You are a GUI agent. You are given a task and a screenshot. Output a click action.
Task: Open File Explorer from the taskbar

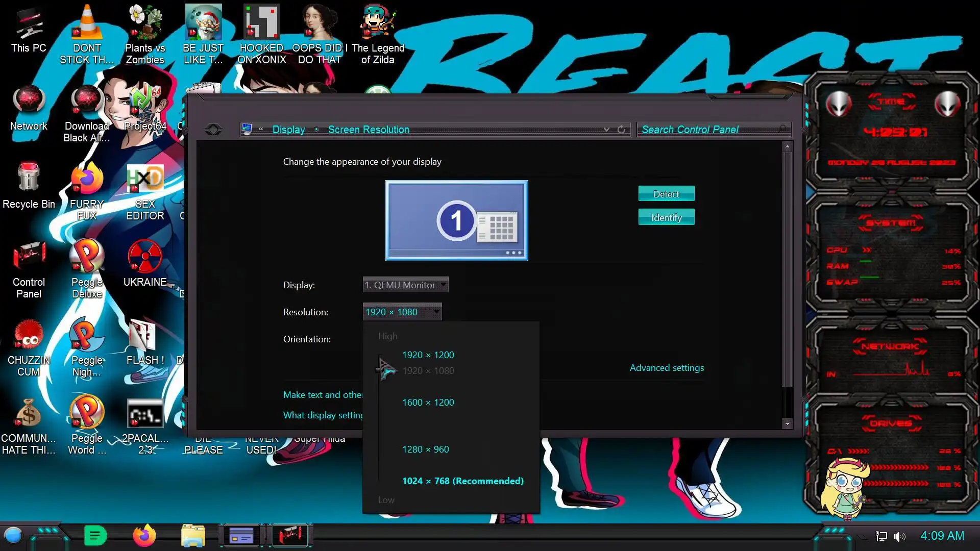[x=193, y=536]
